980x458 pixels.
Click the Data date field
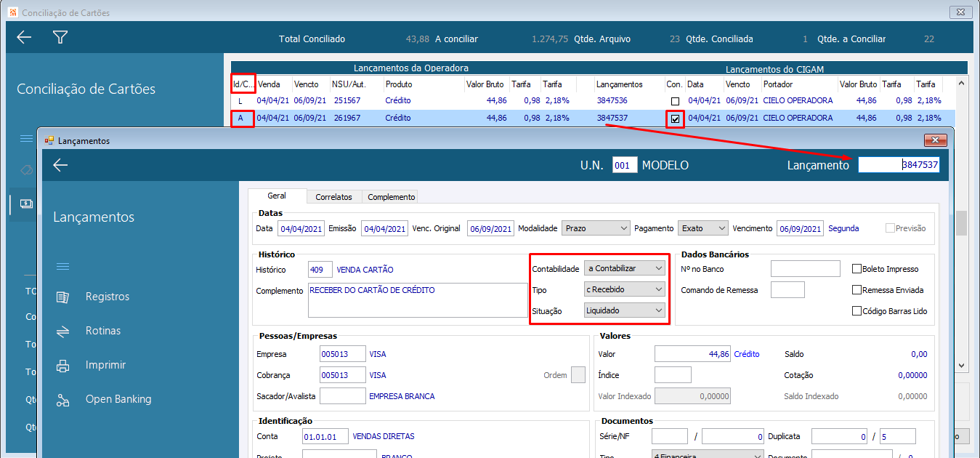pyautogui.click(x=301, y=228)
